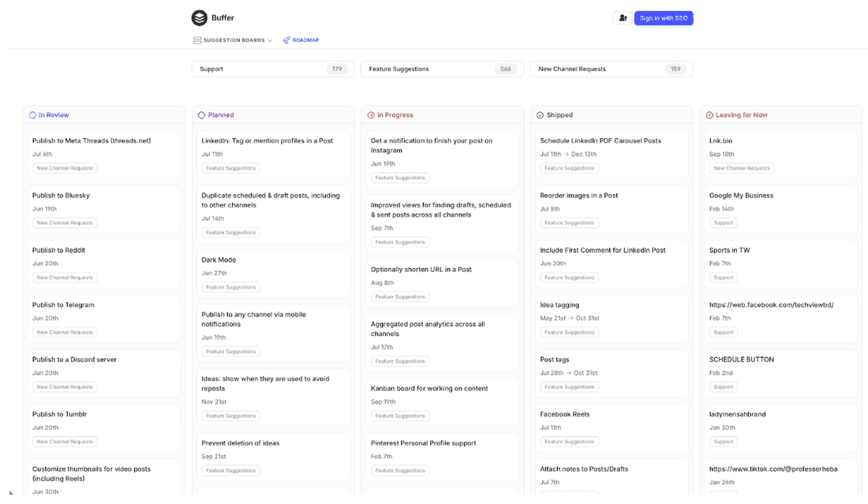Screen dimensions: 868x504
Task: Open the Feature Suggestions board
Action: click(441, 69)
